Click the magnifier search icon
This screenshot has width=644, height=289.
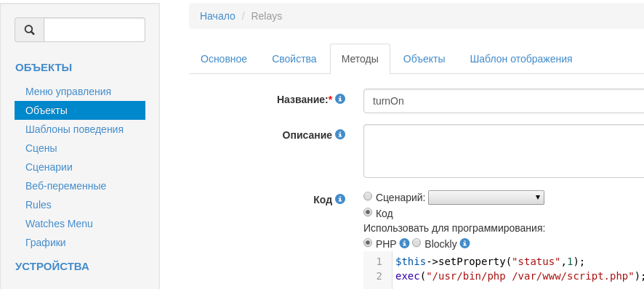pos(30,30)
